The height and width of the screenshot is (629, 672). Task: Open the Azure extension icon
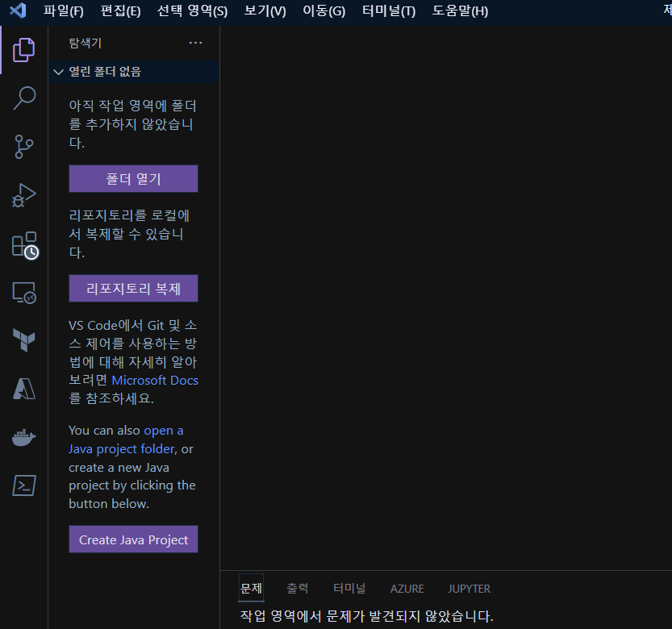point(24,389)
